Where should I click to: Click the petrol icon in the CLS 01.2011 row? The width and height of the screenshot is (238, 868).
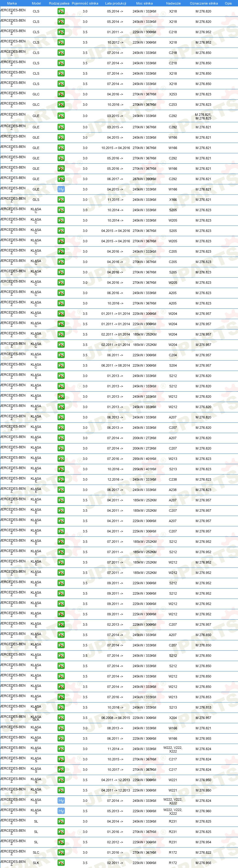click(x=61, y=32)
